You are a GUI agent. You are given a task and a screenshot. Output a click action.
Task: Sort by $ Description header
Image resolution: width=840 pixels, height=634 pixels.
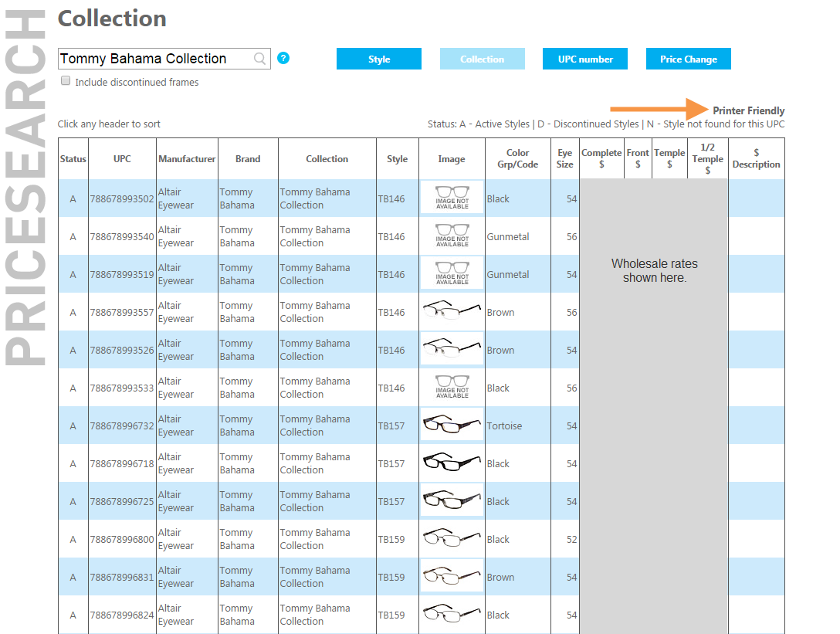click(x=756, y=158)
